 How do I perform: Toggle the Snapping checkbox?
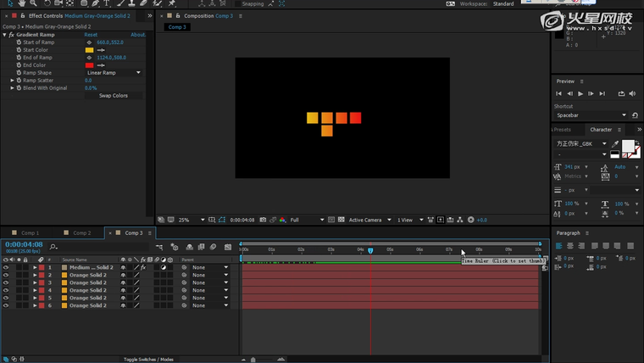tap(238, 3)
